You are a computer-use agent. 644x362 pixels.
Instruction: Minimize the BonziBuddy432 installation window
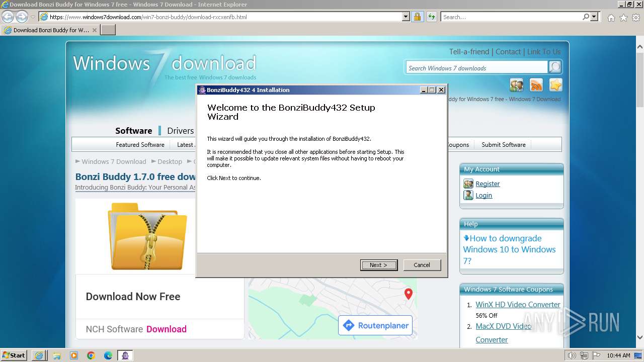click(x=424, y=90)
